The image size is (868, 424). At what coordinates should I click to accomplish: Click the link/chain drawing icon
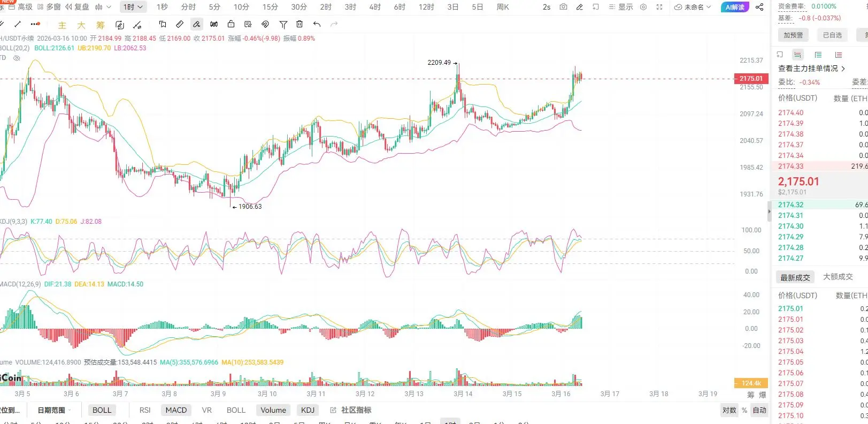[265, 24]
